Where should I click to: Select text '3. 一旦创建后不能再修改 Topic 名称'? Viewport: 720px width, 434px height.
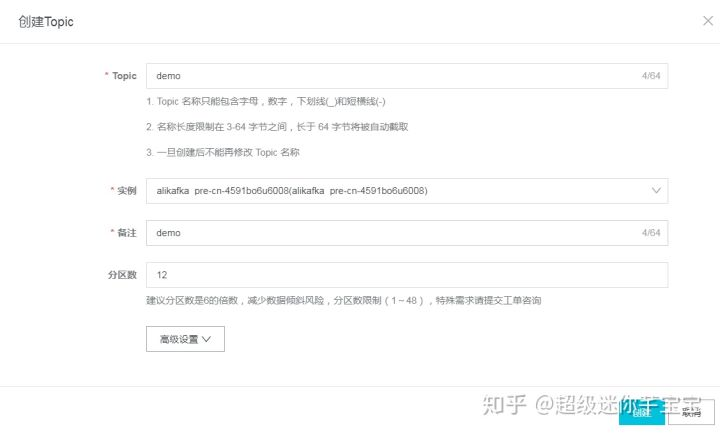click(x=223, y=152)
